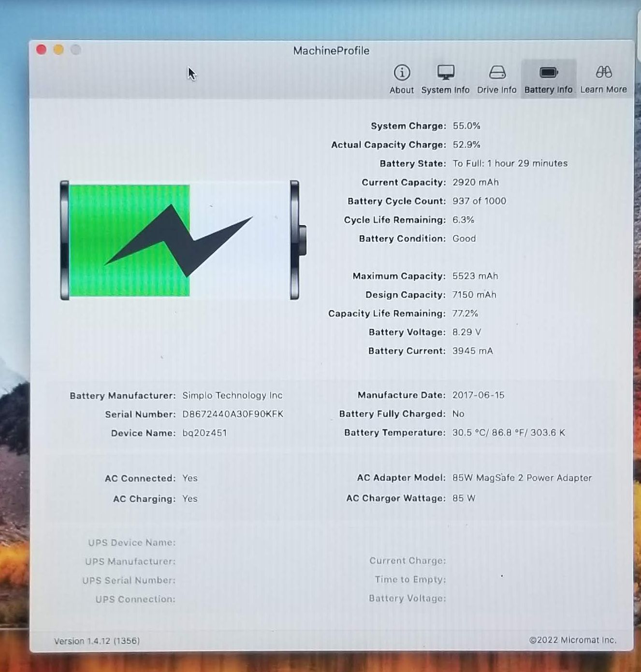The width and height of the screenshot is (641, 672).
Task: Click the ©2022 Micromat Inc. text
Action: click(x=573, y=640)
